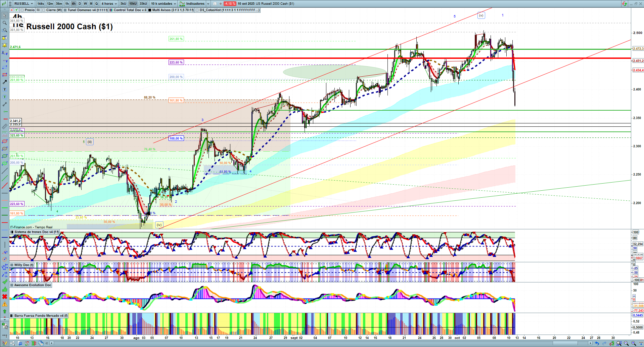Select the arrow cursor tool
The width and height of the screenshot is (644, 347).
5,15
